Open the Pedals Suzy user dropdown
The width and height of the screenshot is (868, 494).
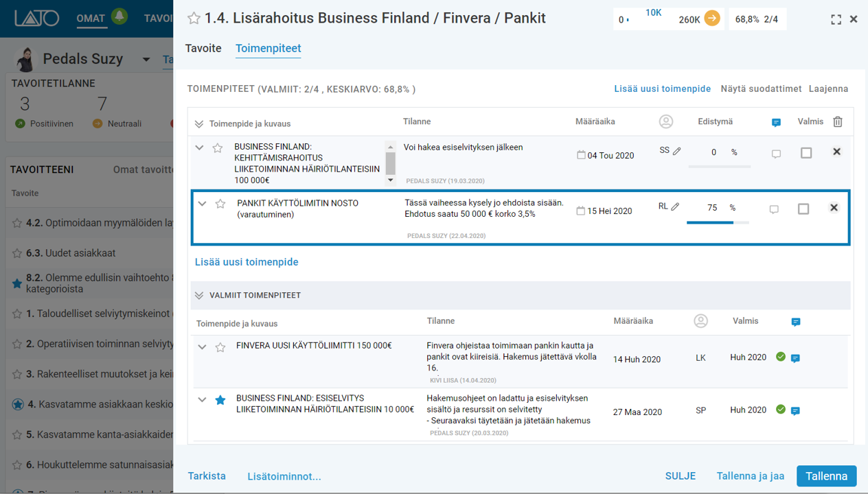point(146,60)
